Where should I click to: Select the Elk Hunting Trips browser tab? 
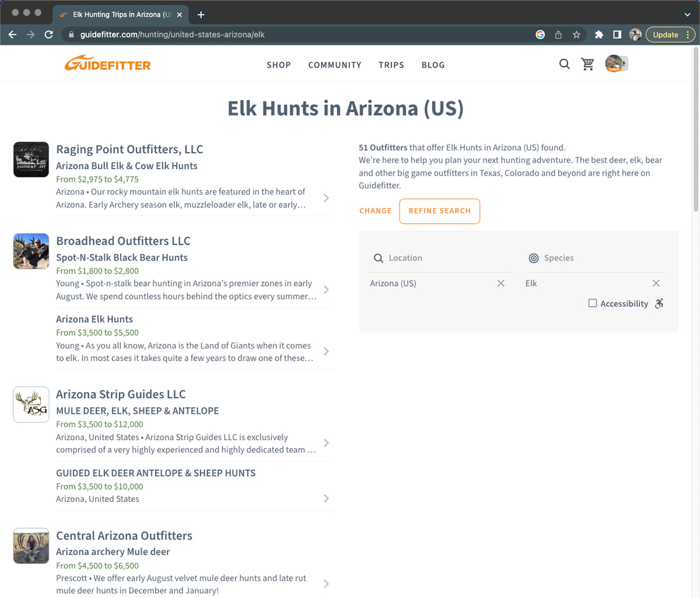click(x=120, y=15)
